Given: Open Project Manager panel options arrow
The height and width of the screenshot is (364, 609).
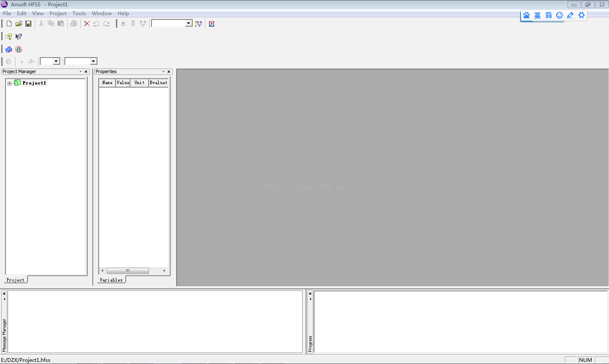Looking at the screenshot, I should tap(80, 72).
